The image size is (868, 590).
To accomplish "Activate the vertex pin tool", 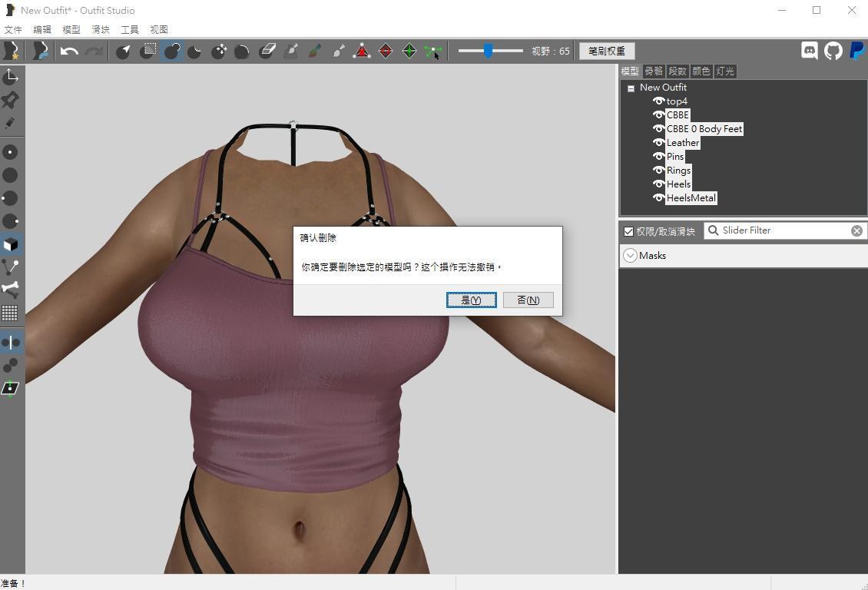I will [11, 100].
